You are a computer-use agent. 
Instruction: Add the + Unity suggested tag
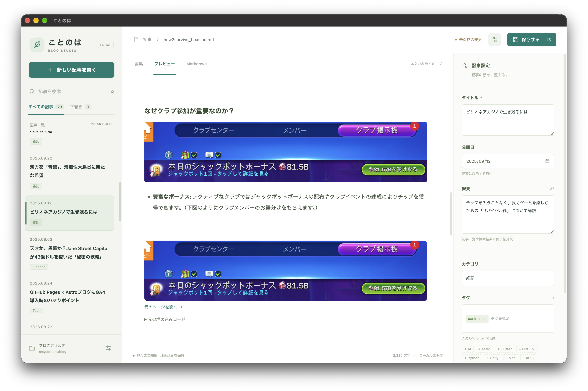[493, 358]
